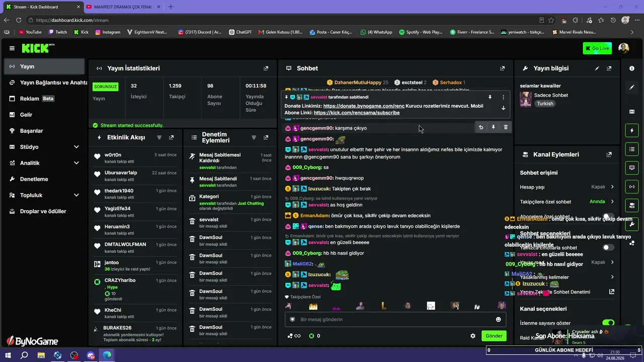Image resolution: width=644 pixels, height=362 pixels.
Task: Pin gencgemm90's 'karşıma çıkıyo' message
Action: point(493,128)
